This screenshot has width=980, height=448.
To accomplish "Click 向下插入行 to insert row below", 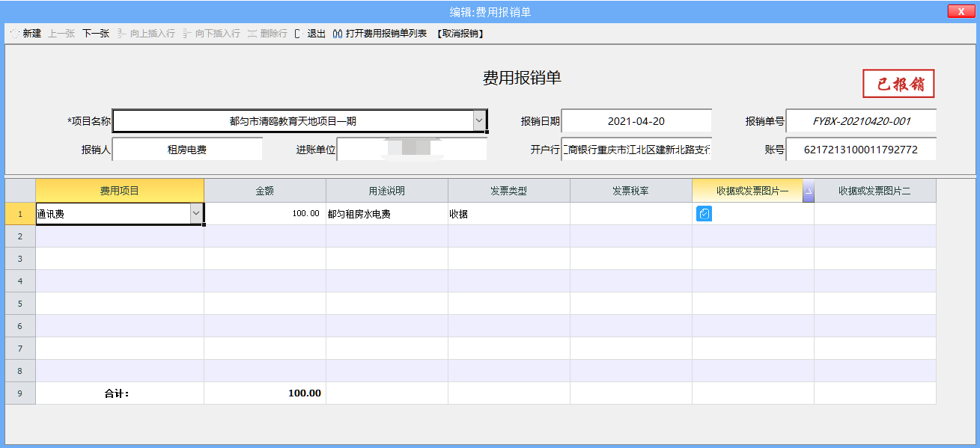I will coord(212,34).
